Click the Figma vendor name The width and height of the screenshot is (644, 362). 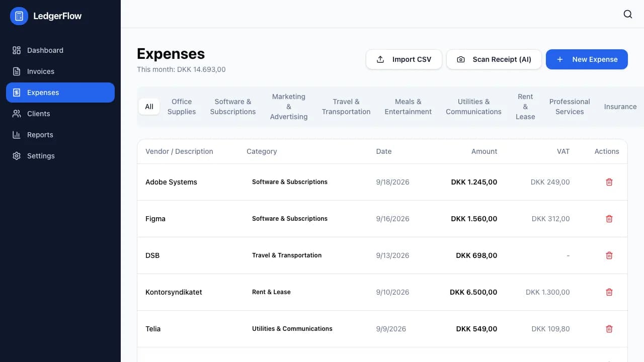pos(155,219)
